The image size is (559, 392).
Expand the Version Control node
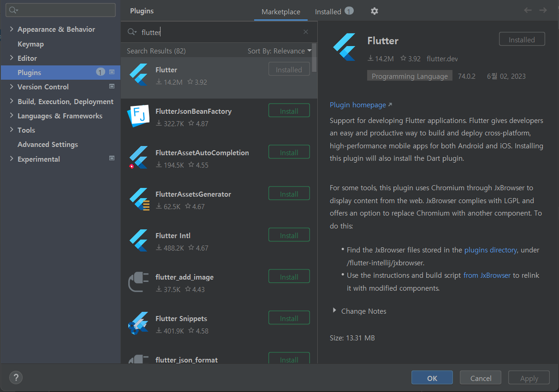[12, 87]
